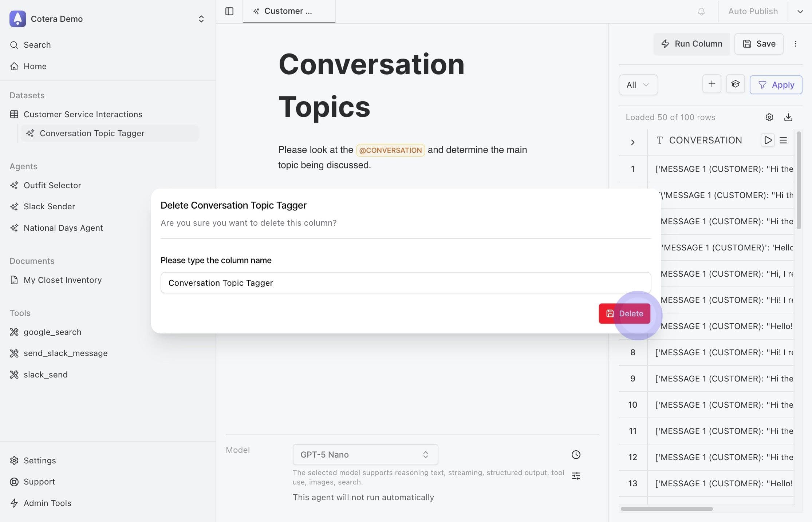Expand the Auto Publish chevron
This screenshot has width=812, height=522.
pyautogui.click(x=800, y=11)
